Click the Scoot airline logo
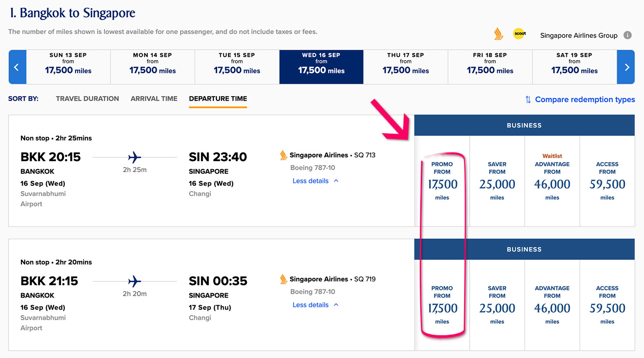 (x=519, y=33)
